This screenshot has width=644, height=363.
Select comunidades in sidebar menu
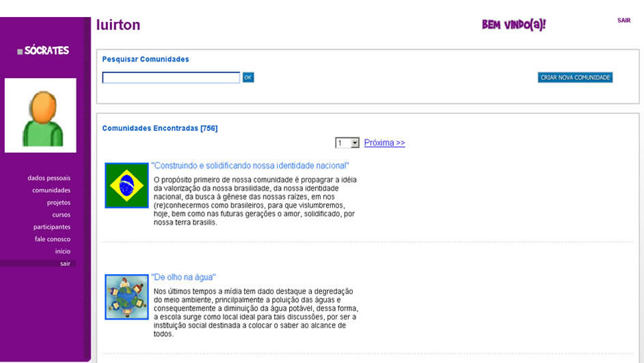pyautogui.click(x=51, y=190)
